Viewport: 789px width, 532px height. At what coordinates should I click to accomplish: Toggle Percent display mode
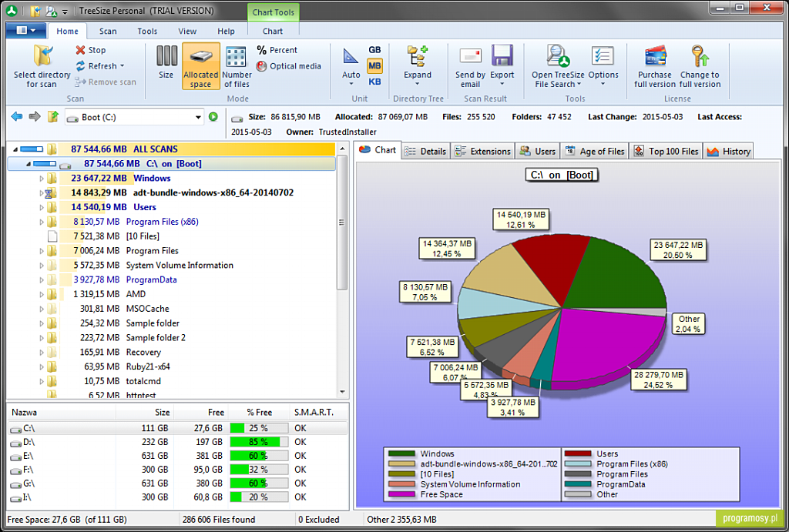click(x=277, y=50)
